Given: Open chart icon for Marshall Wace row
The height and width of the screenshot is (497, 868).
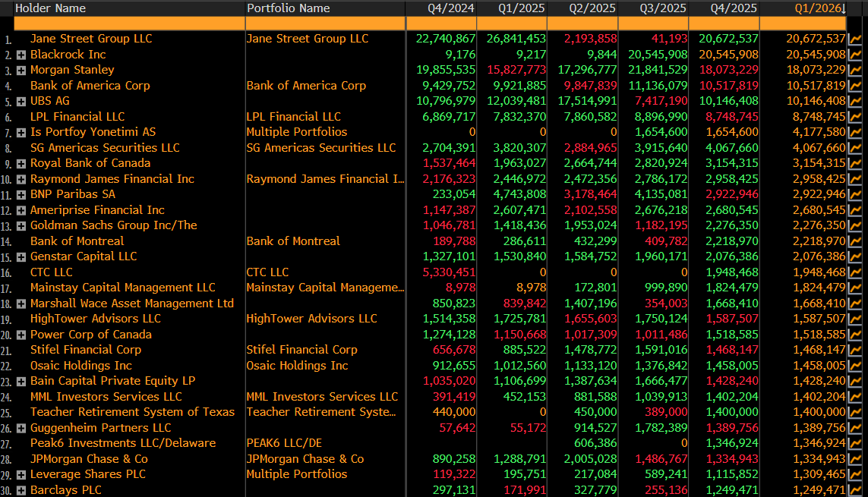Looking at the screenshot, I should pos(855,304).
